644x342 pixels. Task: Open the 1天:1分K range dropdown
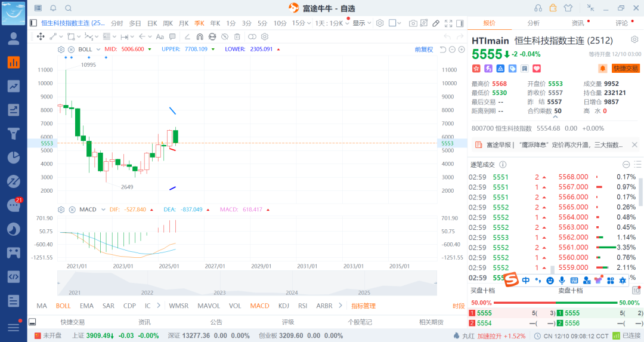pos(332,23)
